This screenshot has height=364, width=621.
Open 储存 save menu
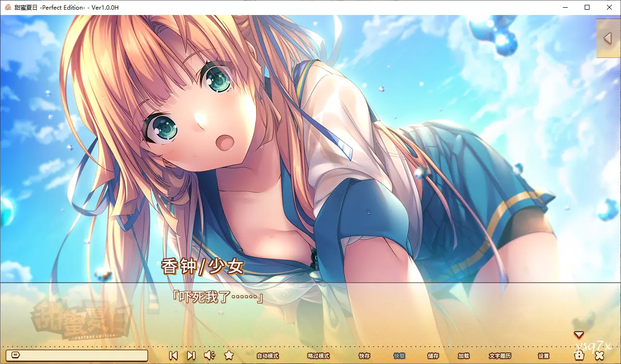point(433,356)
